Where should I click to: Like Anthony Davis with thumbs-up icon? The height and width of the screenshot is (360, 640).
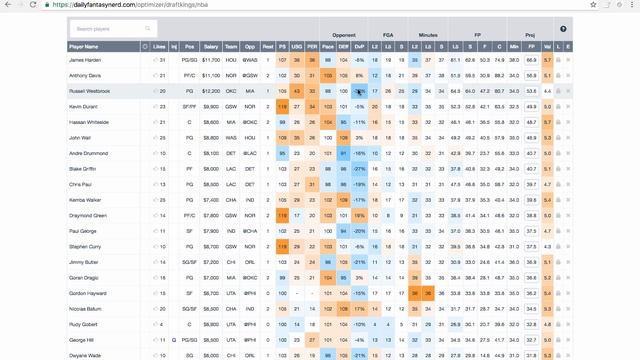156,76
